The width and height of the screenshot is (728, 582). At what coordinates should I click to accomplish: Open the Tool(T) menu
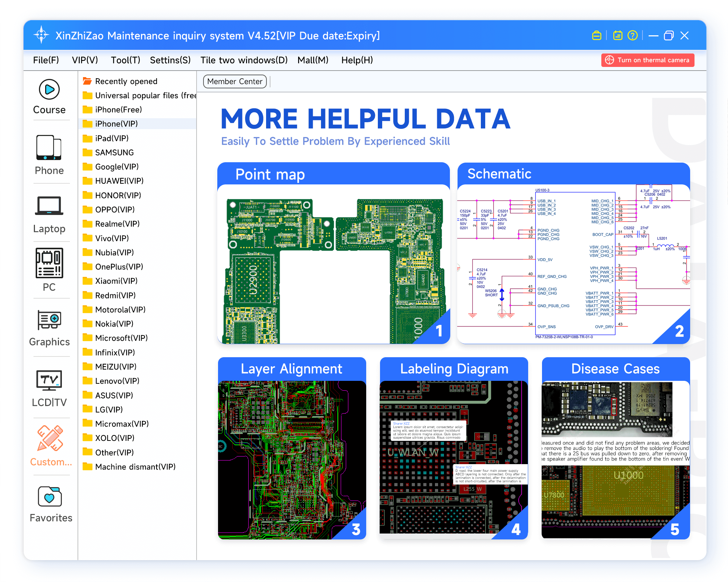point(125,60)
